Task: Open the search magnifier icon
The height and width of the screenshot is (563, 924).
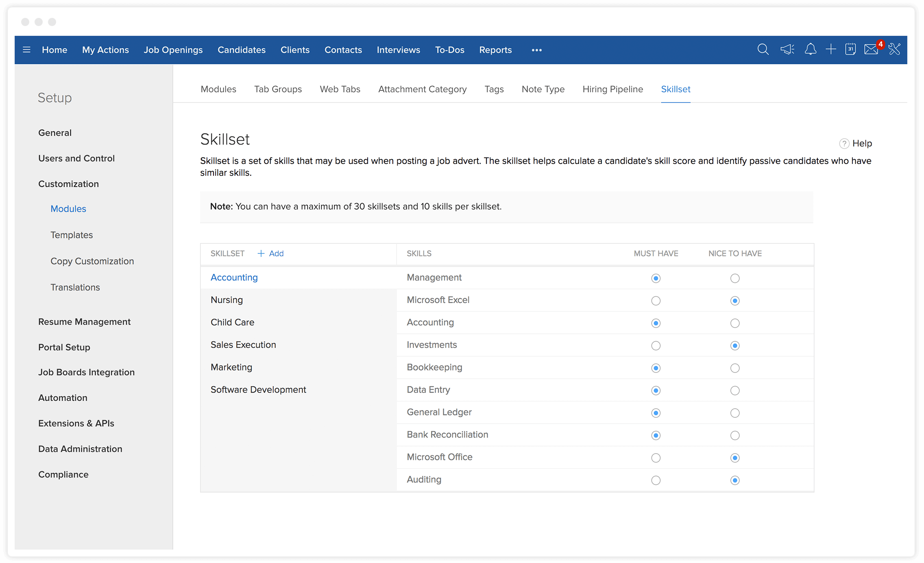Action: click(x=763, y=50)
